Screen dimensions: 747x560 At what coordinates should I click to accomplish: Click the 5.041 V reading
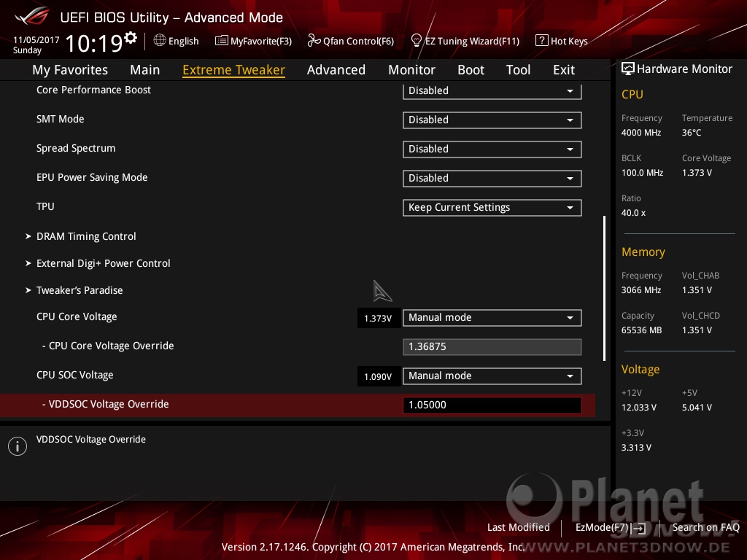point(697,408)
